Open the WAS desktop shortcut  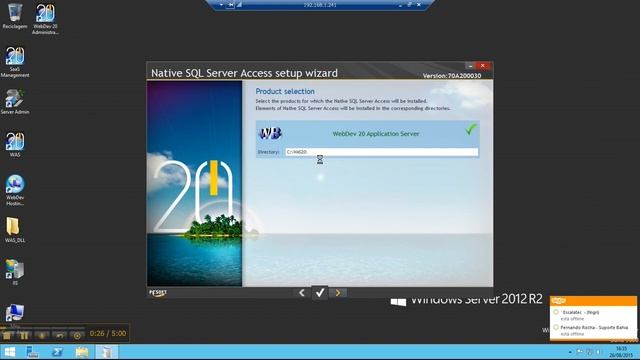[x=15, y=144]
